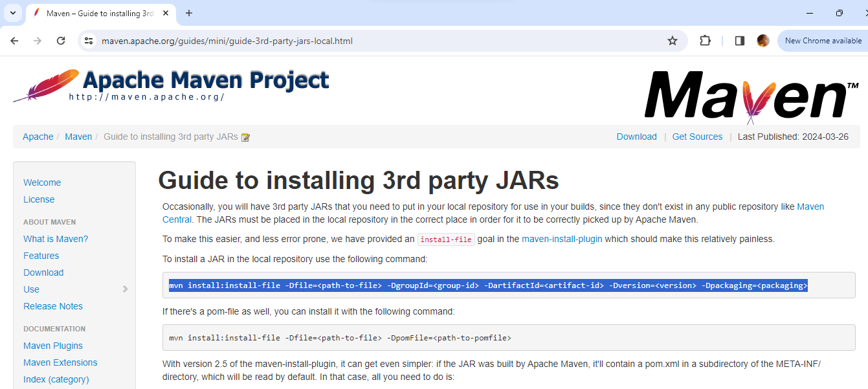Reload the page with refresh icon
The height and width of the screenshot is (389, 868).
61,41
